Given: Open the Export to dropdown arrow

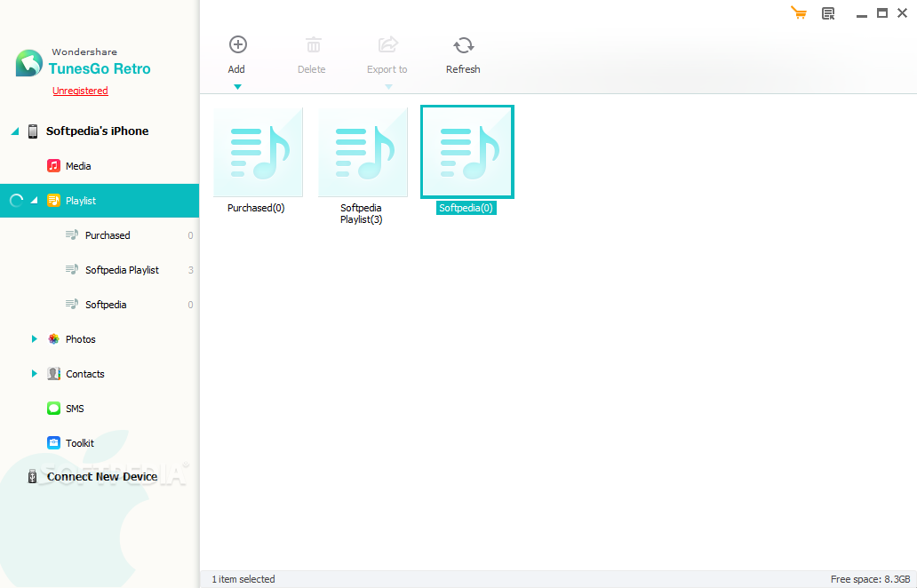Looking at the screenshot, I should tap(388, 87).
